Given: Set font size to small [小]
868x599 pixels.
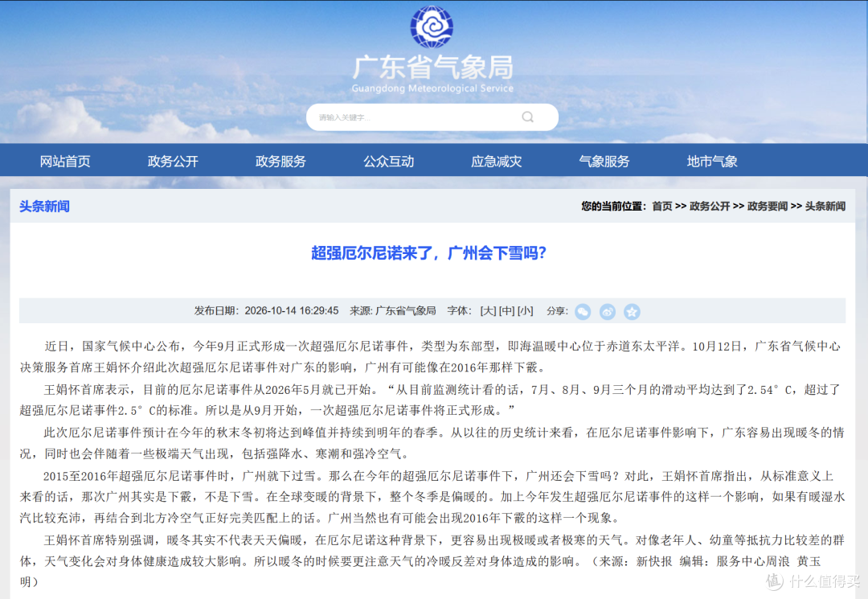Looking at the screenshot, I should pos(526,311).
